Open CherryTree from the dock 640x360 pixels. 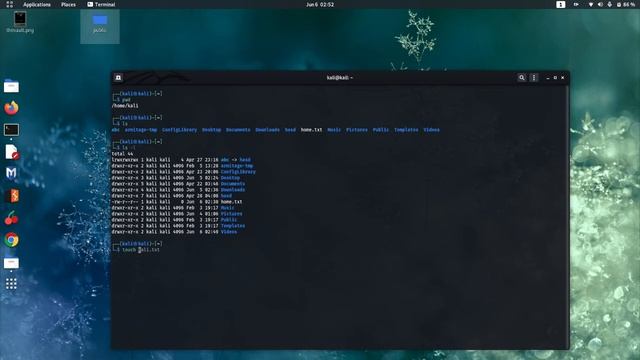pos(11,218)
